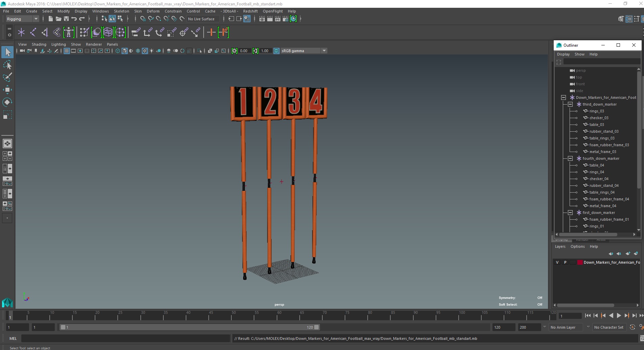Viewport: 644px width, 350px height.
Task: Open the Skeleton menu
Action: click(x=121, y=11)
